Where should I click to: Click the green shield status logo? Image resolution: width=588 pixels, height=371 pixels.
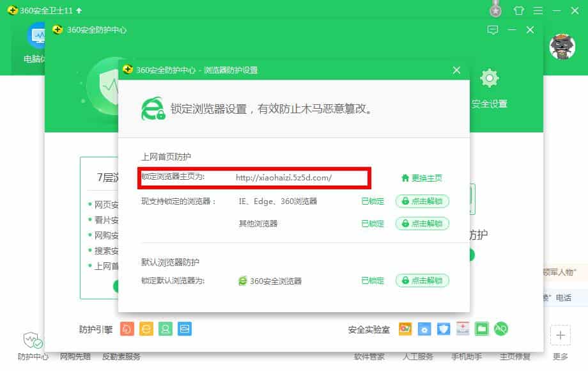click(99, 90)
